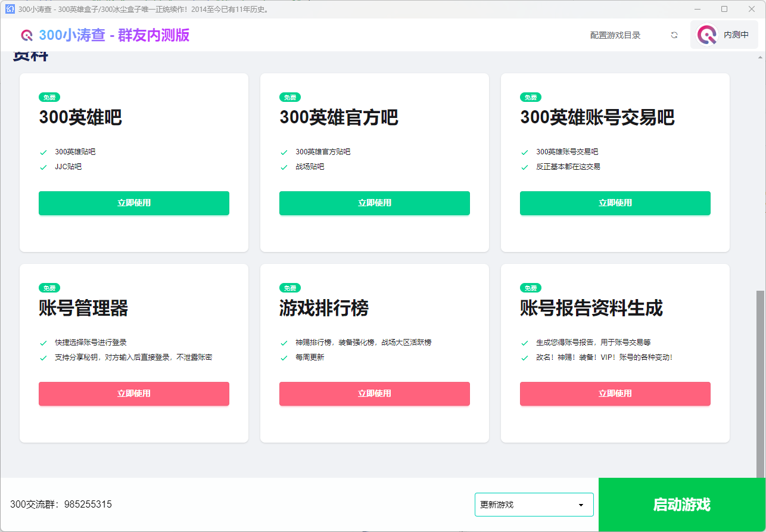Click the 300英雄吧 card heading
This screenshot has height=532, width=766.
coord(80,117)
